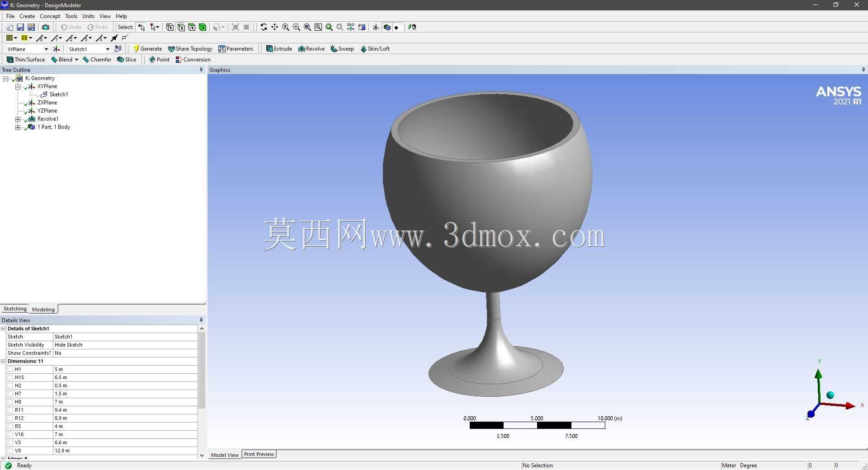Image resolution: width=868 pixels, height=470 pixels.
Task: Click the cyan isometric ball on triad
Action: pyautogui.click(x=830, y=395)
